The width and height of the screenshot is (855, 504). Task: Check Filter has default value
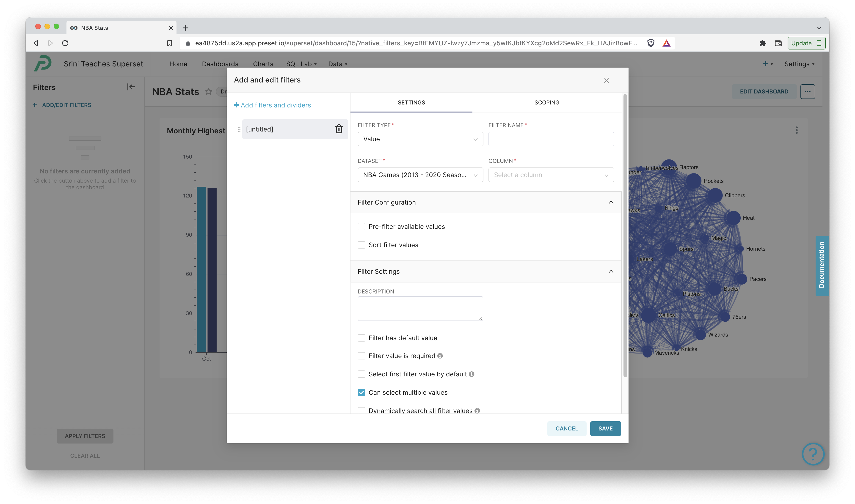(x=361, y=338)
